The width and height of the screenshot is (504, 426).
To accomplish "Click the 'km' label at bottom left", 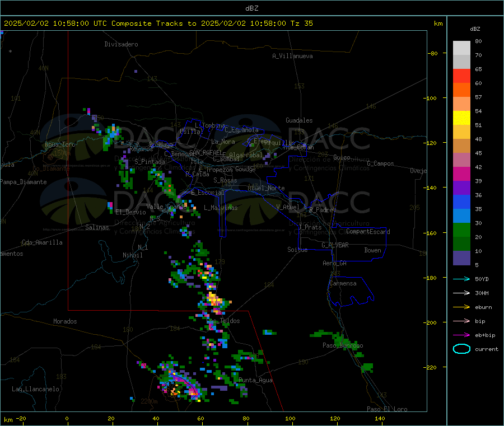I will [x=8, y=420].
